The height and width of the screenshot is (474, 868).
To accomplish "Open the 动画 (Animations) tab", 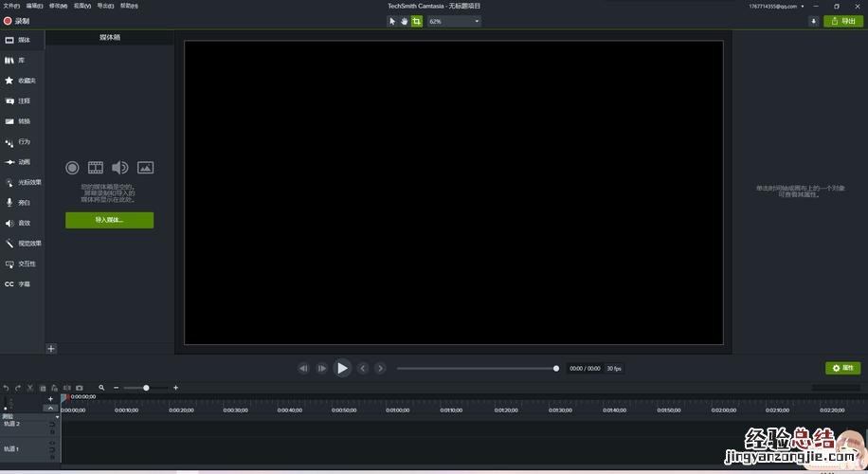I will coord(22,162).
